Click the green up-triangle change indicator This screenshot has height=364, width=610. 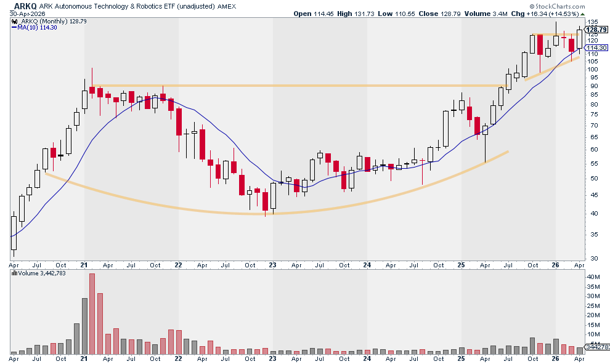(582, 14)
